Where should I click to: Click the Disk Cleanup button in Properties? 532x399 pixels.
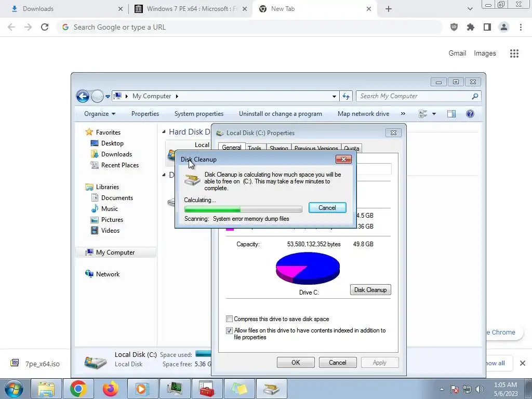(x=370, y=290)
